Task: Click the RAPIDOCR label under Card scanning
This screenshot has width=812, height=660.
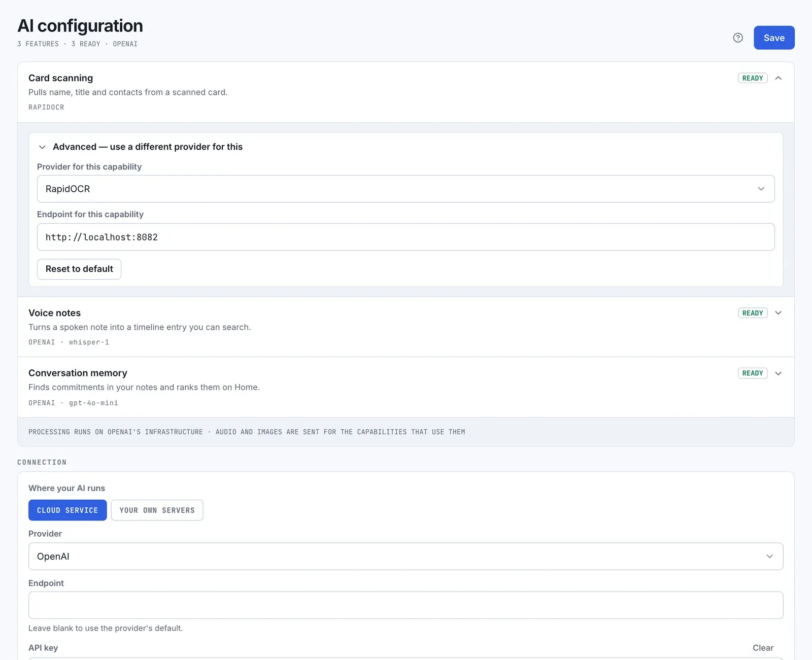Action: pos(46,108)
